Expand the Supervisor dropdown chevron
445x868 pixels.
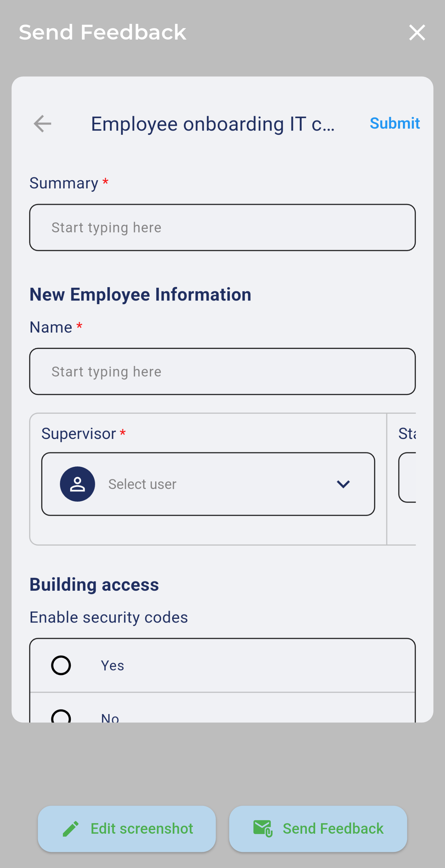pyautogui.click(x=343, y=484)
